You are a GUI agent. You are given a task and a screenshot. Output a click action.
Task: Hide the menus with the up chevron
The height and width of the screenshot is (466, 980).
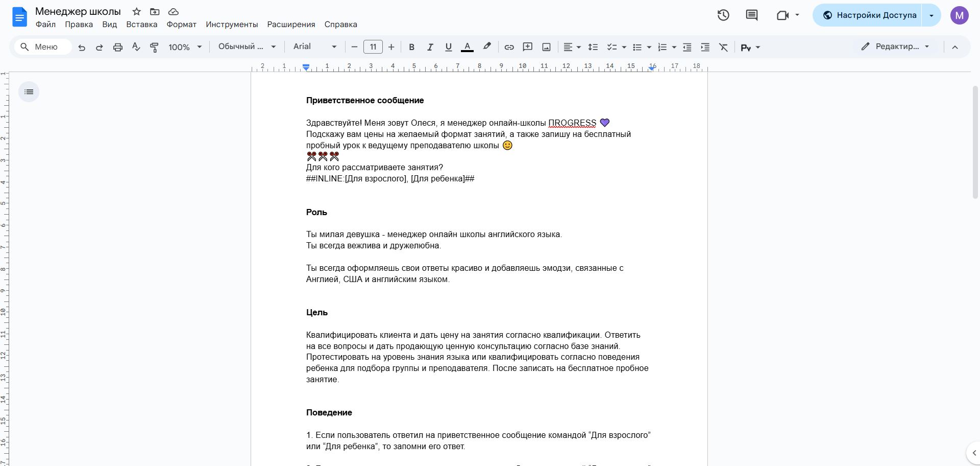[955, 47]
